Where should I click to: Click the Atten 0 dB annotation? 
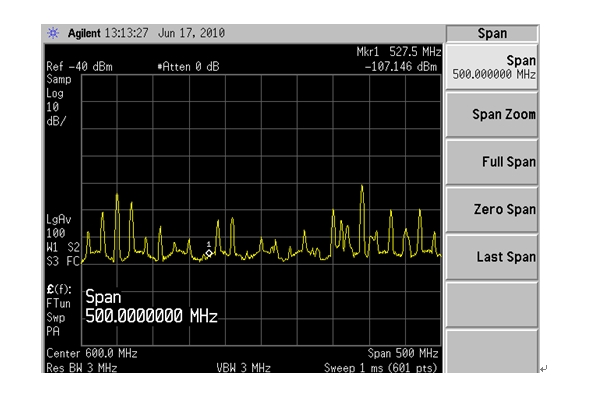189,67
